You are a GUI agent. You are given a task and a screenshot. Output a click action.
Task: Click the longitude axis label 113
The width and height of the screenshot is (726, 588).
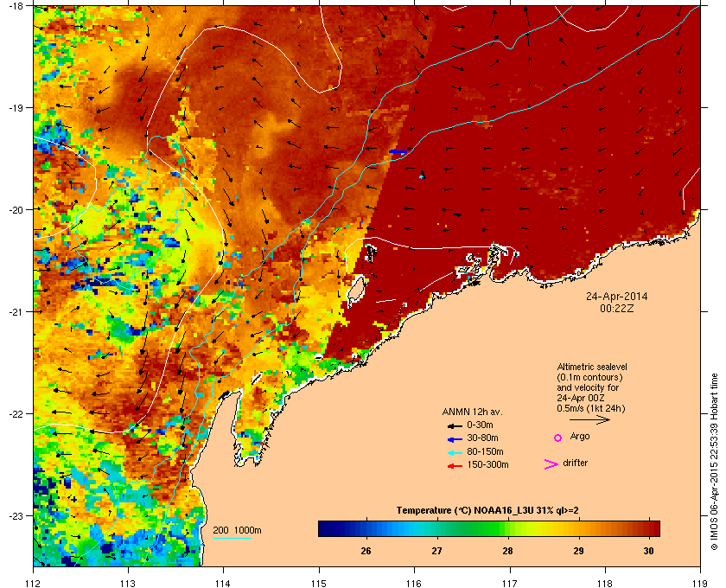pyautogui.click(x=128, y=584)
